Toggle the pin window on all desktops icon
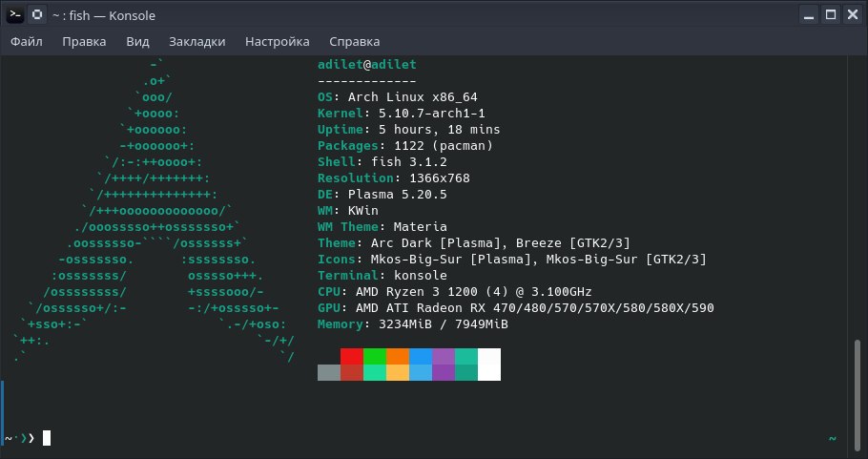 [37, 15]
